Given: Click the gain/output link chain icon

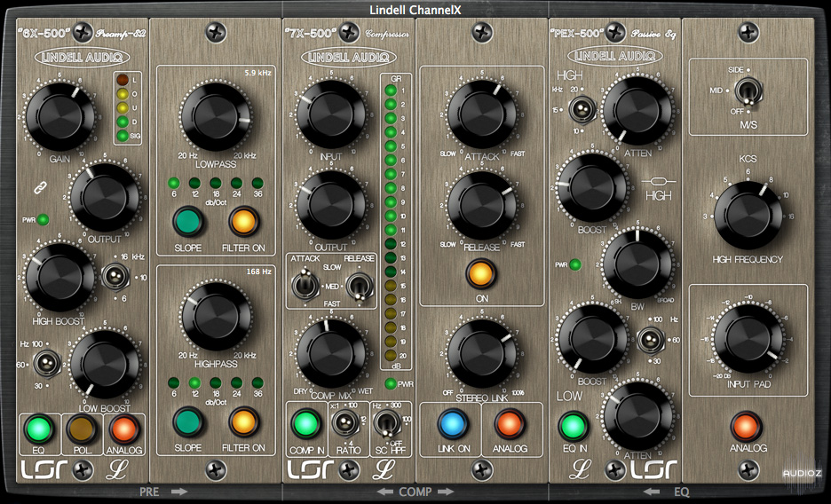Looking at the screenshot, I should point(39,187).
